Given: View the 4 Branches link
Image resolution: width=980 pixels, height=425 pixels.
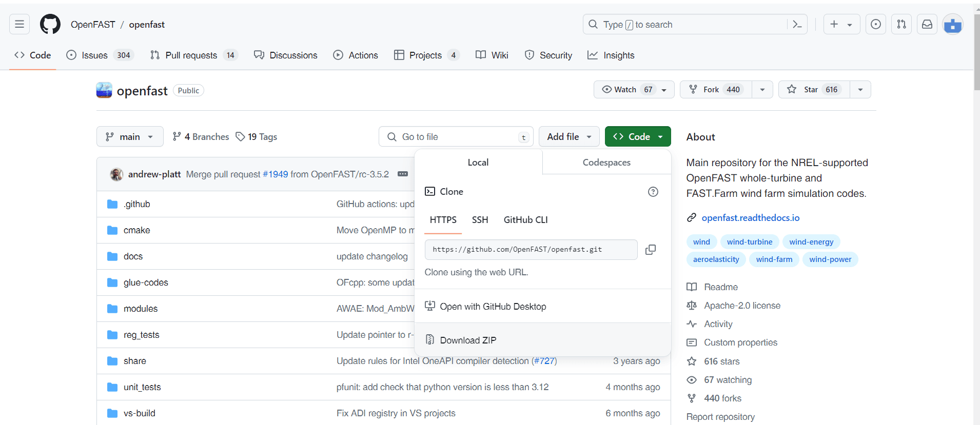Looking at the screenshot, I should pos(201,137).
